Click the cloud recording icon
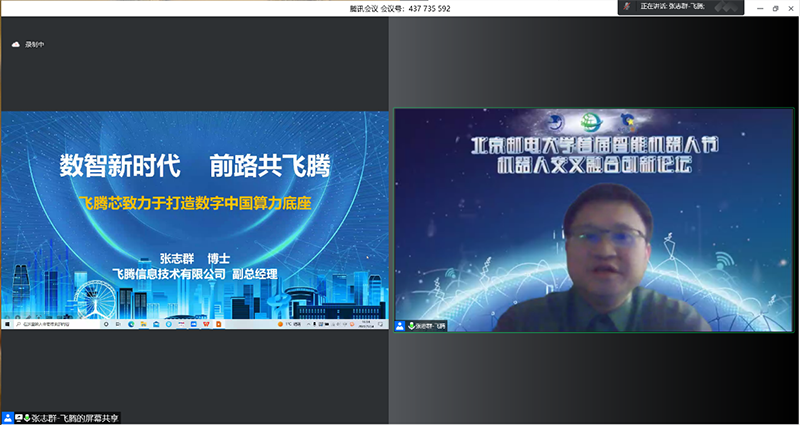 click(x=15, y=45)
